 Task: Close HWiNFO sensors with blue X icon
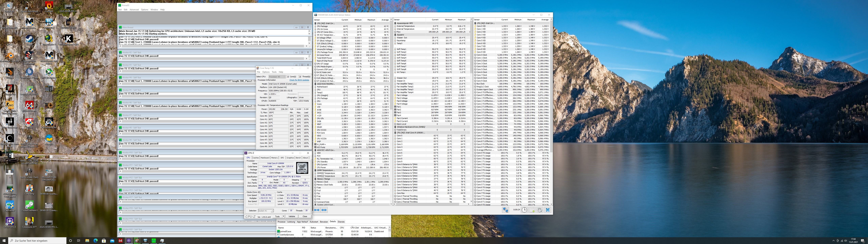coord(548,210)
